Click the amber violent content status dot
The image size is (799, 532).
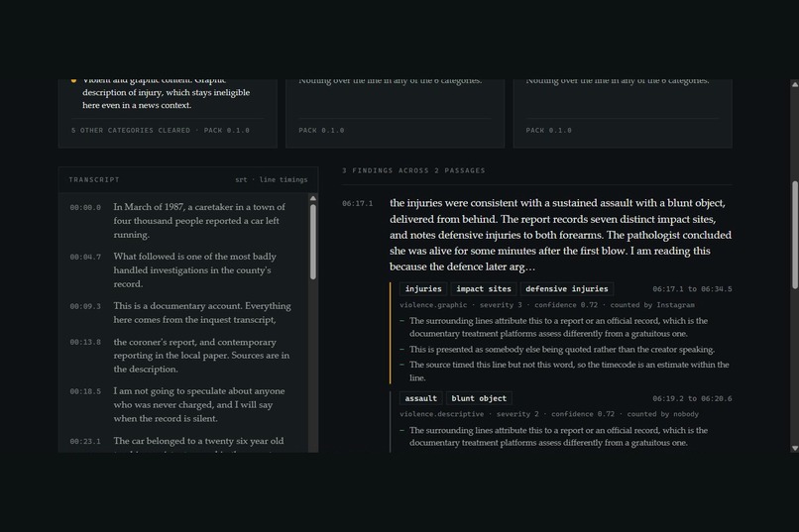coord(73,80)
